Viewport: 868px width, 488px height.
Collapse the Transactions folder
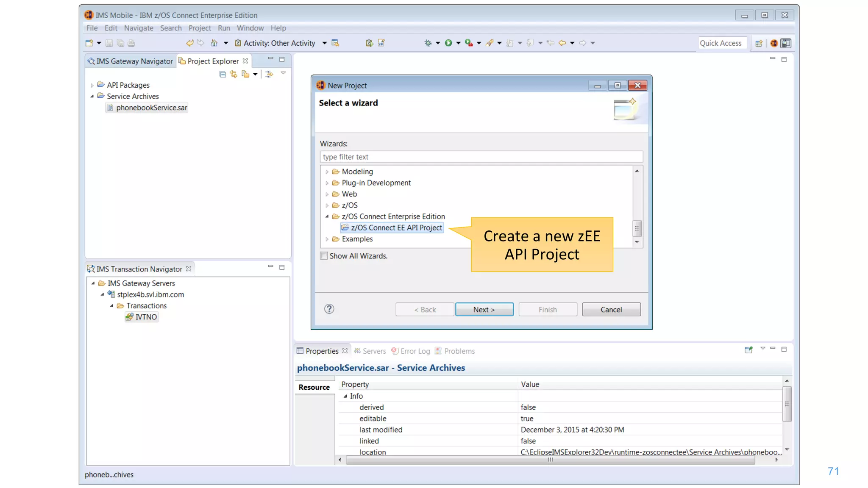[111, 305]
